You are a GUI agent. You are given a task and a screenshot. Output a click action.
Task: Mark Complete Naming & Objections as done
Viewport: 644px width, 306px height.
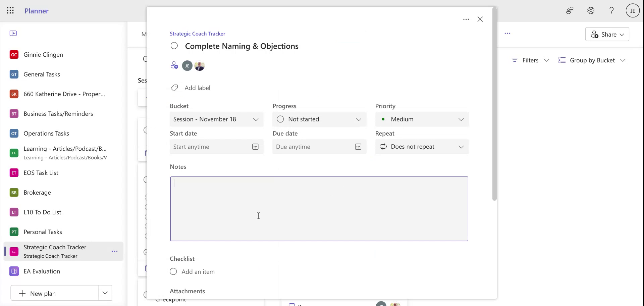click(174, 46)
